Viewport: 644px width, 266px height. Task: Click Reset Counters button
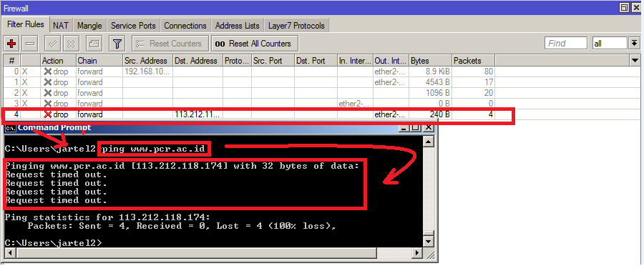pyautogui.click(x=170, y=44)
